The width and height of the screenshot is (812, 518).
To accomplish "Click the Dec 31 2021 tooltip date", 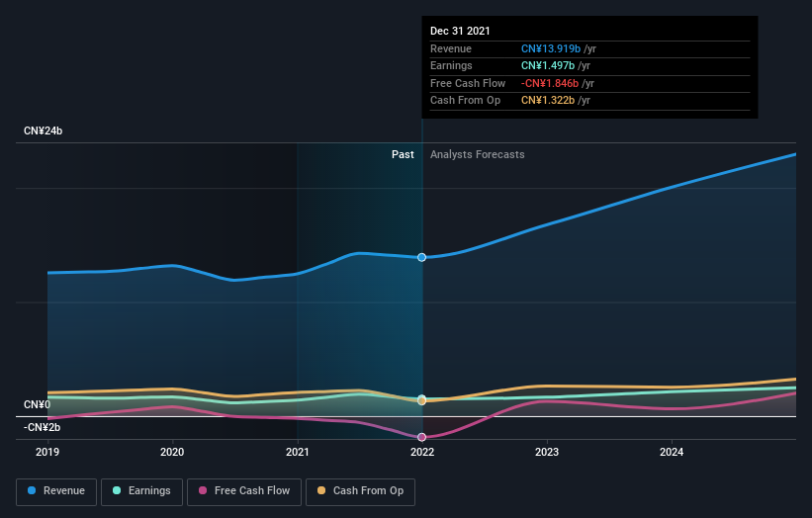I will (x=460, y=31).
